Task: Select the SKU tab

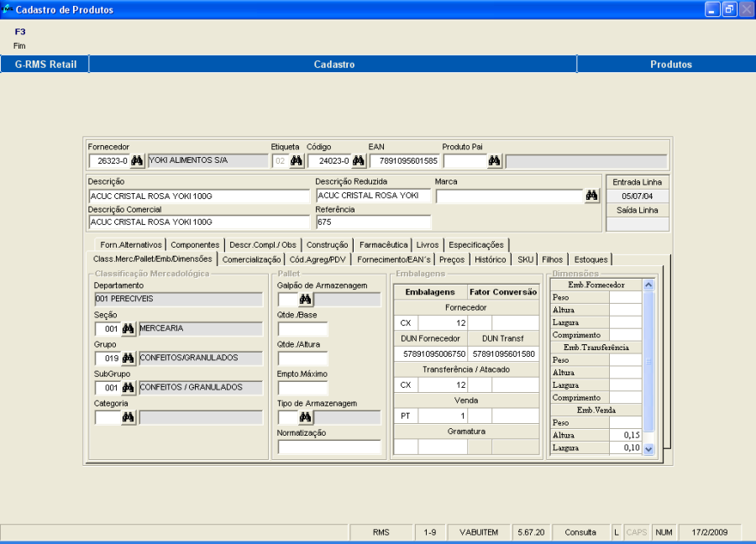Action: 525,259
